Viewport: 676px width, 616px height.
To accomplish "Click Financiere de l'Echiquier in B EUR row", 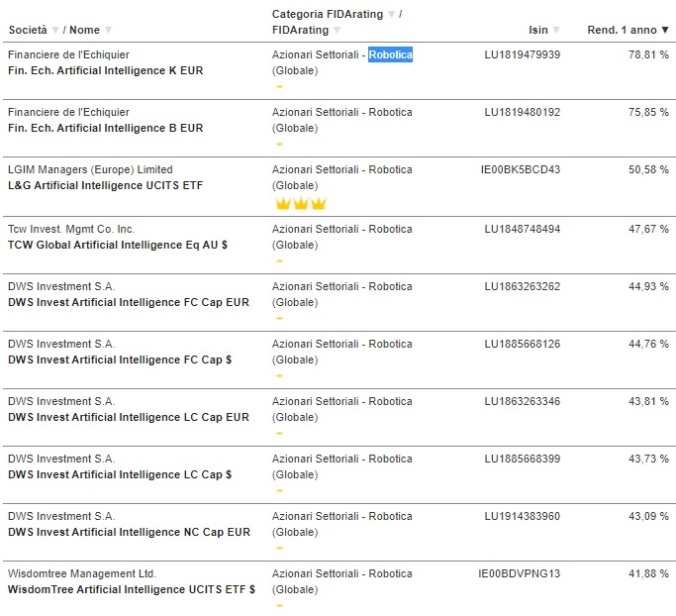I will 68,112.
